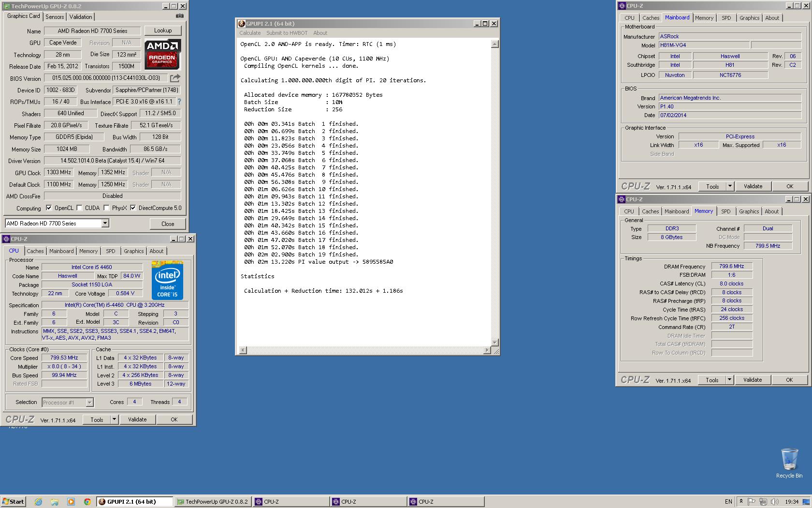Click the Show Desktop button
Image resolution: width=812 pixels, height=508 pixels.
[x=806, y=502]
